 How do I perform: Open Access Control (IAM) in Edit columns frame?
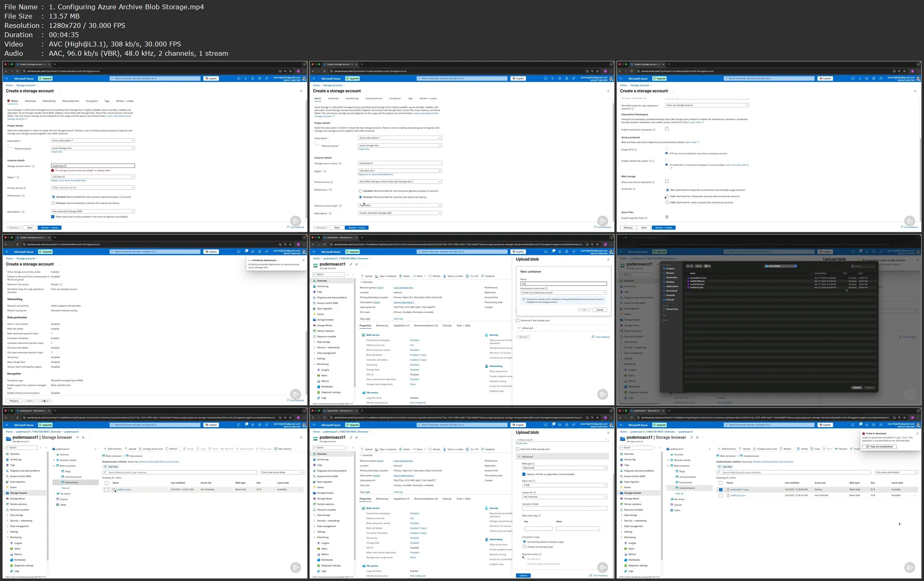[x=18, y=476]
